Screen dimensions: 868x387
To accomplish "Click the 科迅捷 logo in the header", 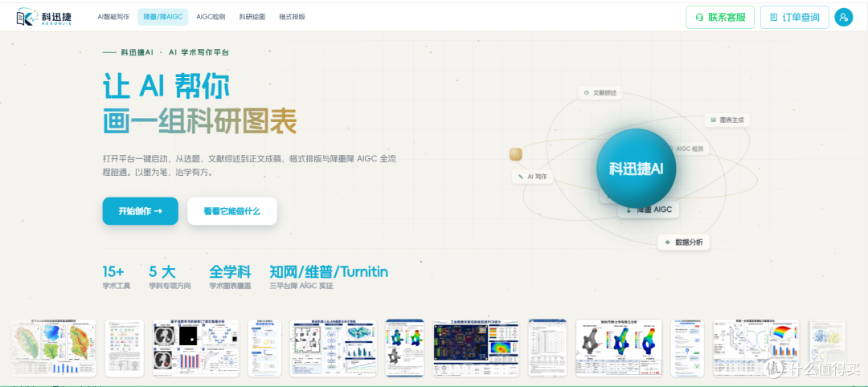I will (43, 17).
